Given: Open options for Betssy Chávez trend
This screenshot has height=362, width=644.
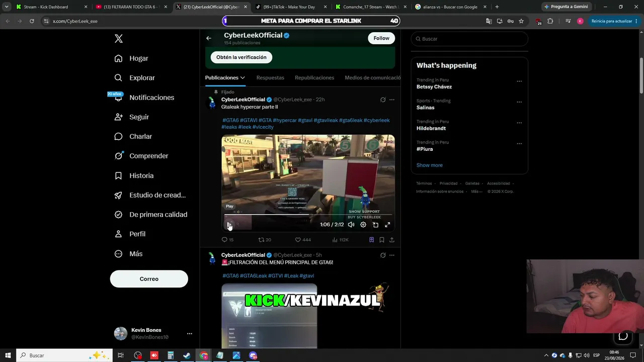Looking at the screenshot, I should pyautogui.click(x=519, y=81).
